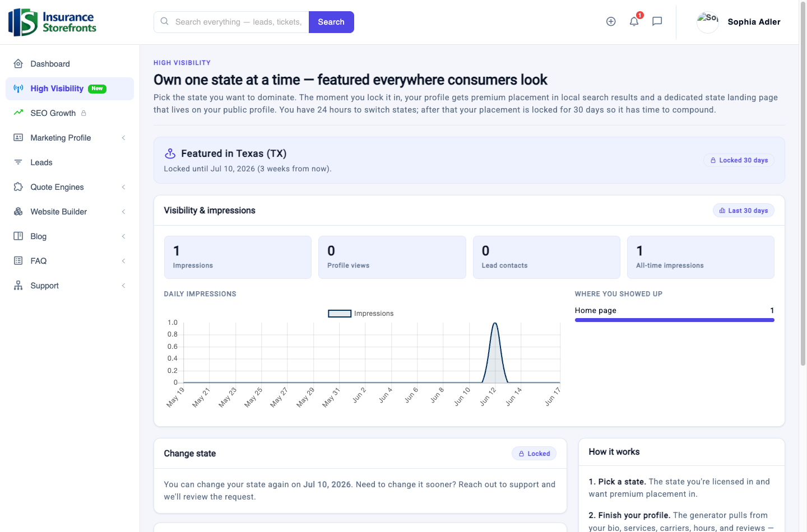Click the Home page progress bar
This screenshot has width=807, height=532.
[674, 320]
